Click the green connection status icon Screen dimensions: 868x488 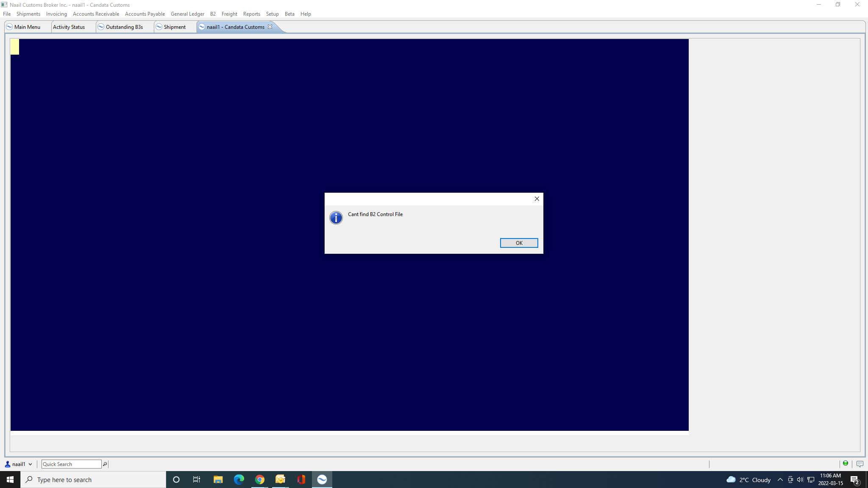coord(846,463)
